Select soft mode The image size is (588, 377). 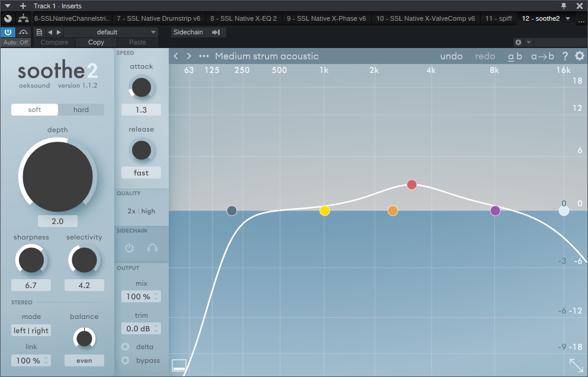pos(34,110)
